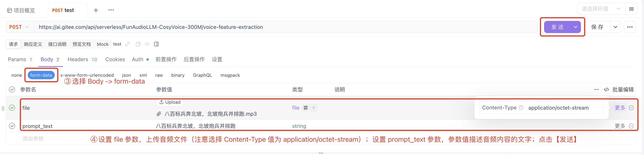Click the Upload button for file

[x=170, y=102]
